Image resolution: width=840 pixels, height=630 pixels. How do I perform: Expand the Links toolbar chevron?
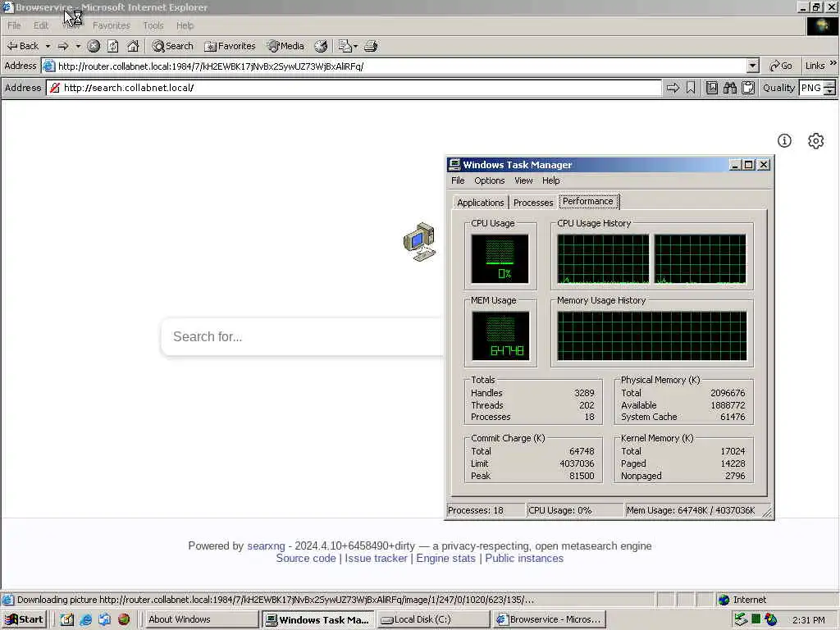point(833,63)
